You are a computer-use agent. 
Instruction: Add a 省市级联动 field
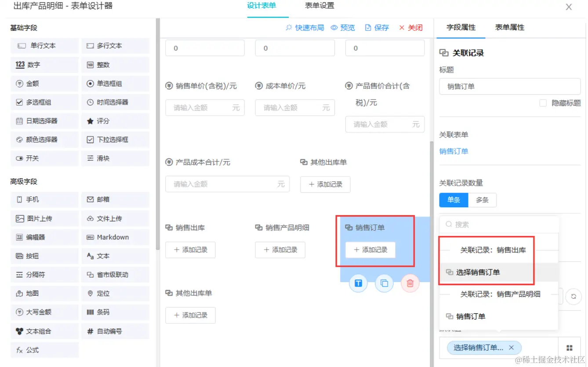[116, 275]
